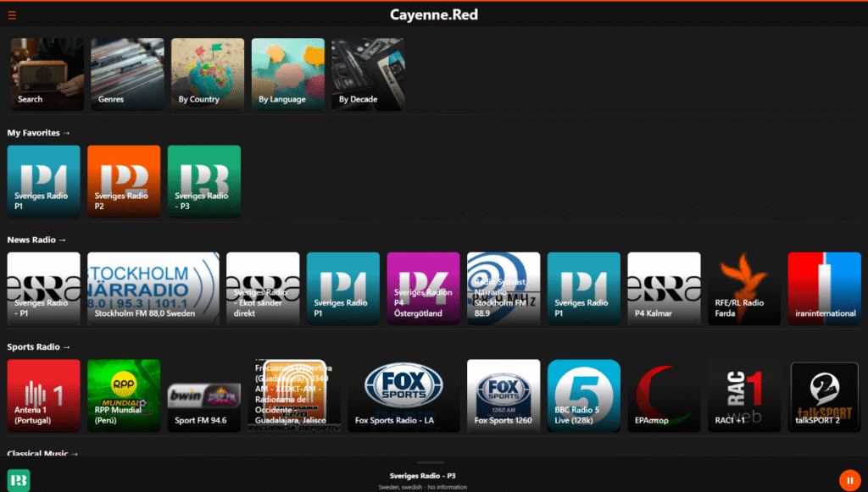Tune in to Fox Sports 1260
Viewport: 868px width, 492px height.
point(504,395)
